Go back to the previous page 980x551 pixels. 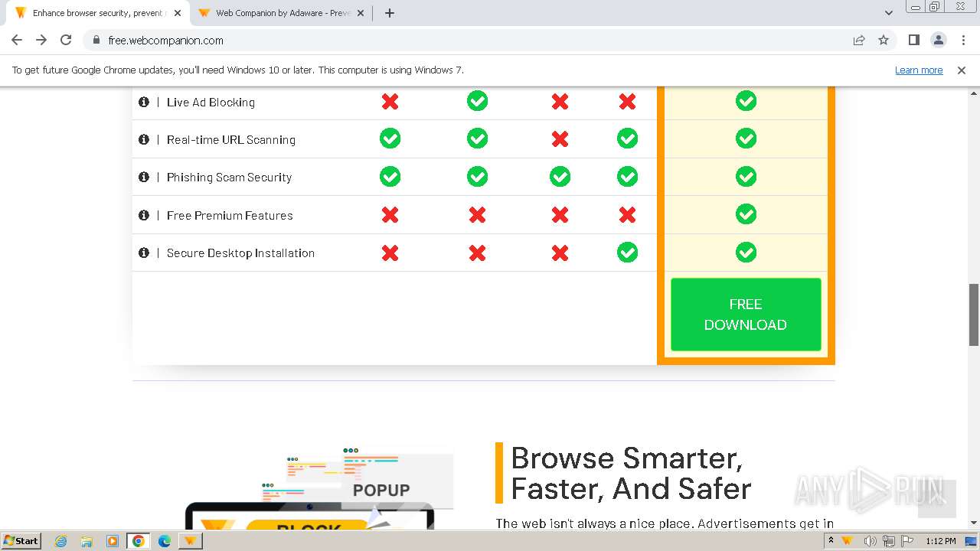17,41
